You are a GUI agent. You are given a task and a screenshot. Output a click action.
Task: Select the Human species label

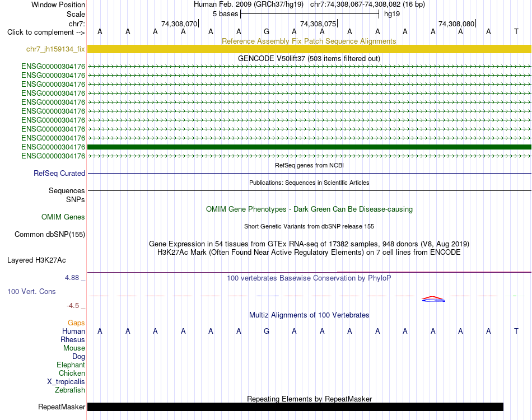click(73, 331)
